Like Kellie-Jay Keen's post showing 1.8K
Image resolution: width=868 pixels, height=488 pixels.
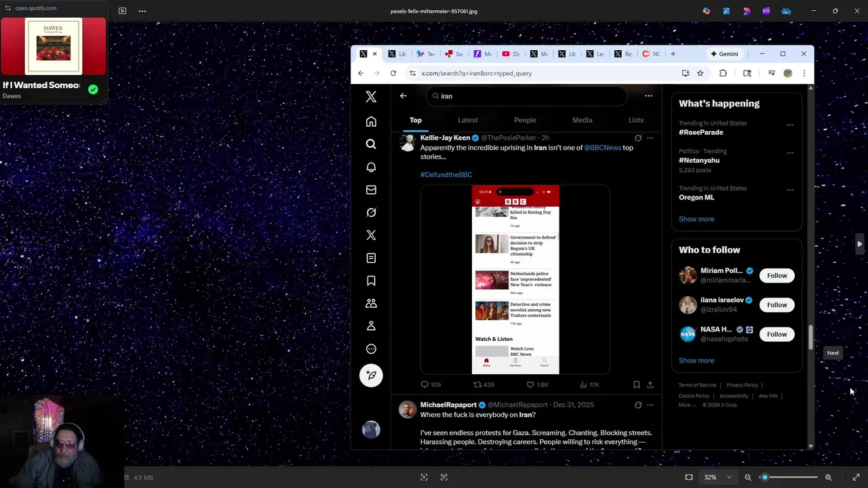point(537,384)
